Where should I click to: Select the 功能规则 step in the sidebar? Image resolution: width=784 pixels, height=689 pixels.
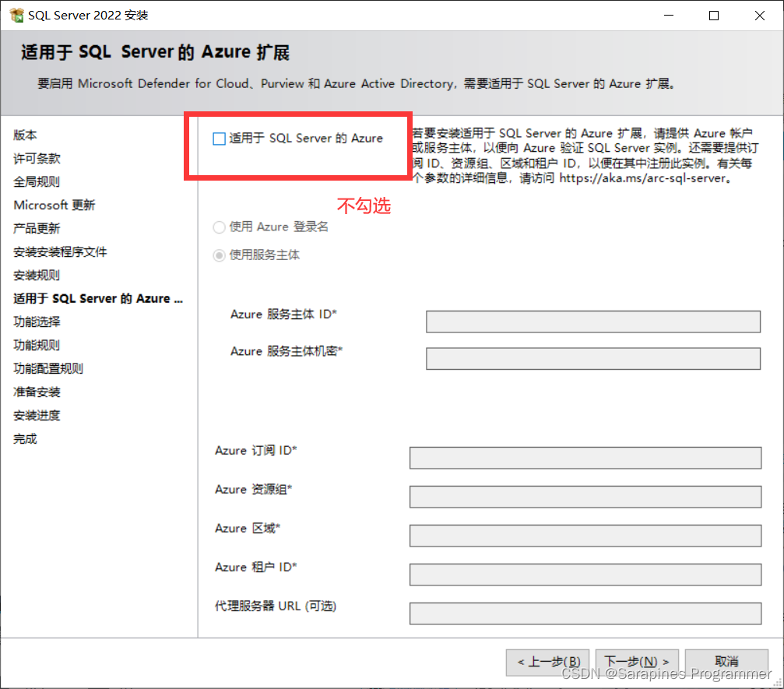click(x=37, y=345)
